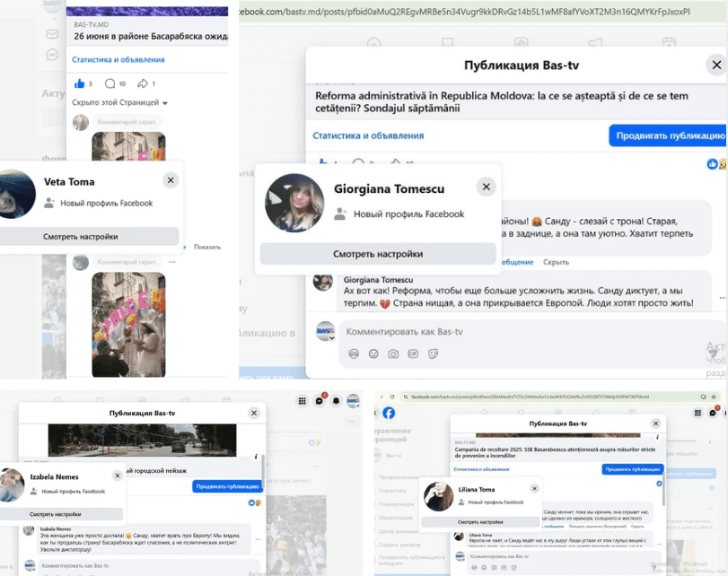Screen dimensions: 728x576
Task: Click the Veta Toma profile picture
Action: tap(16, 194)
